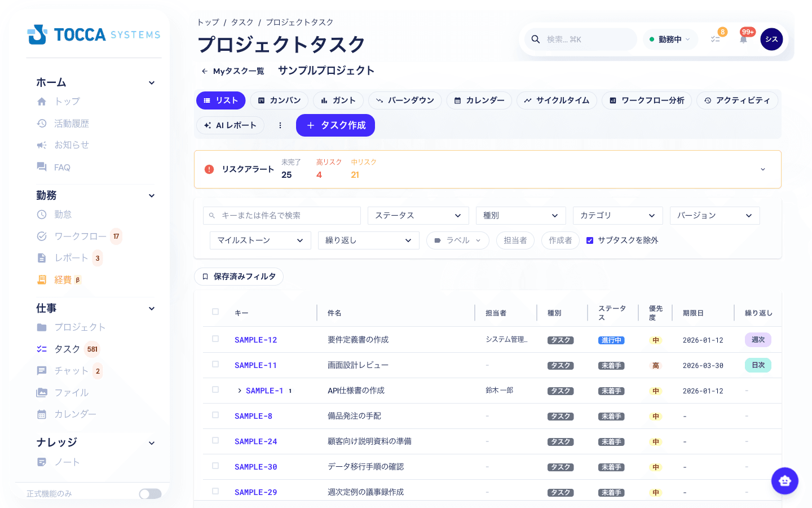Uncheck サブタスクを除外 checkbox
The image size is (812, 508).
(x=590, y=240)
